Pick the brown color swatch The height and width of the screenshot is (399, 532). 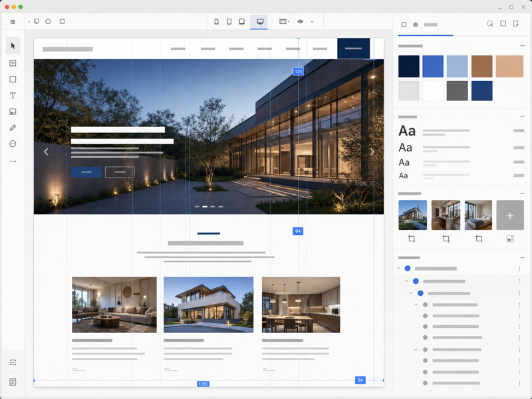(x=481, y=66)
